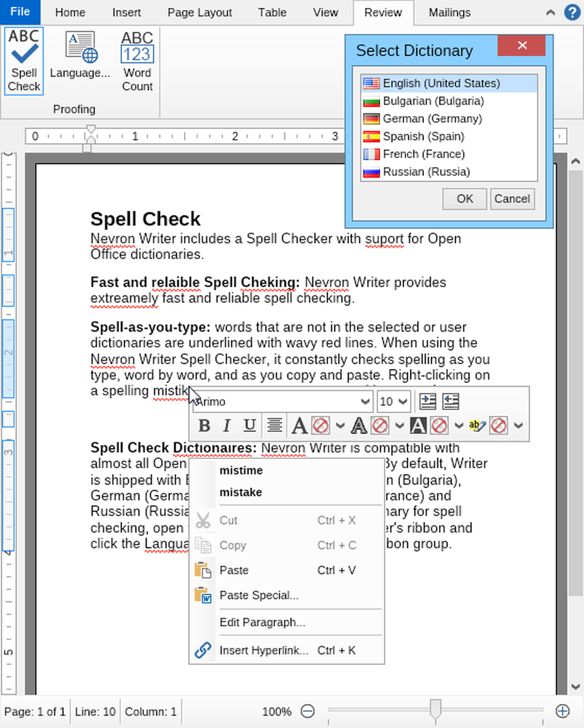Click Cancel in Select Dictionary dialog
584x728 pixels.
pos(512,198)
